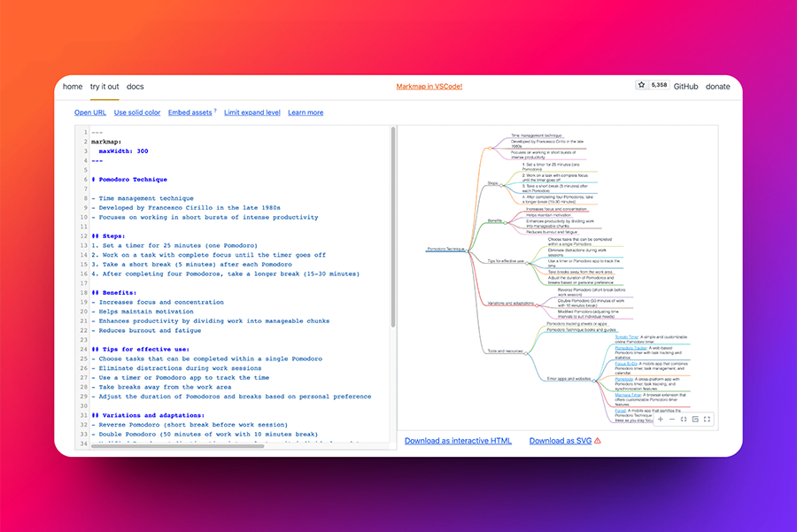Toggle the Embed assets option

pos(190,112)
